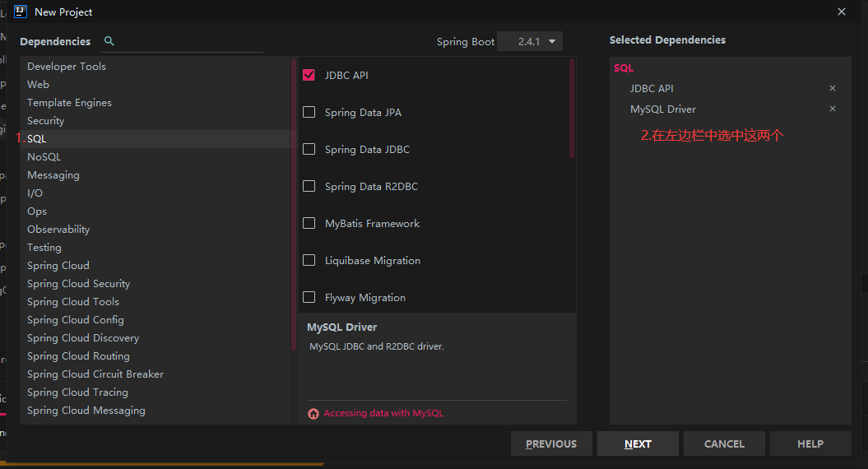868x469 pixels.
Task: Close the New Project dialog
Action: click(x=842, y=12)
